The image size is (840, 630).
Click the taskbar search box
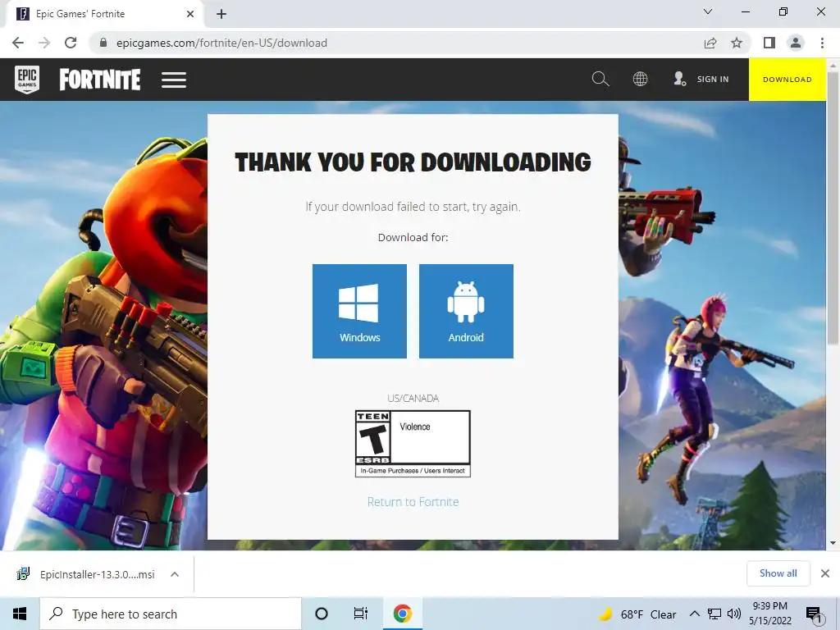[171, 614]
